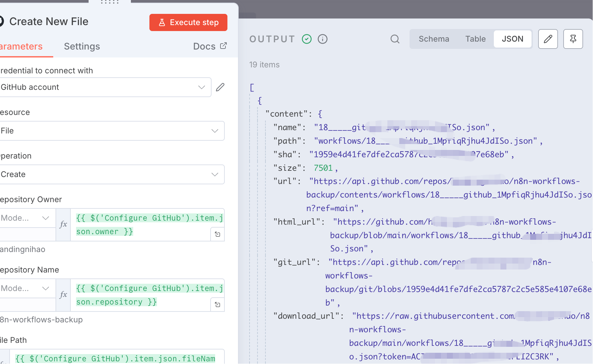
Task: Click the "name" JSON key
Action: click(x=287, y=127)
